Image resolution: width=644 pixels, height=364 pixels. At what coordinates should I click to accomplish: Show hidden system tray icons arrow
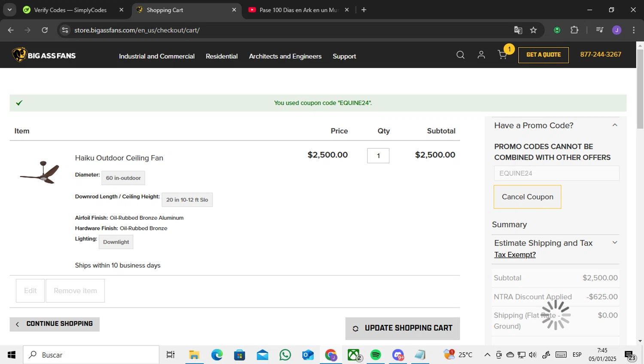pyautogui.click(x=487, y=355)
